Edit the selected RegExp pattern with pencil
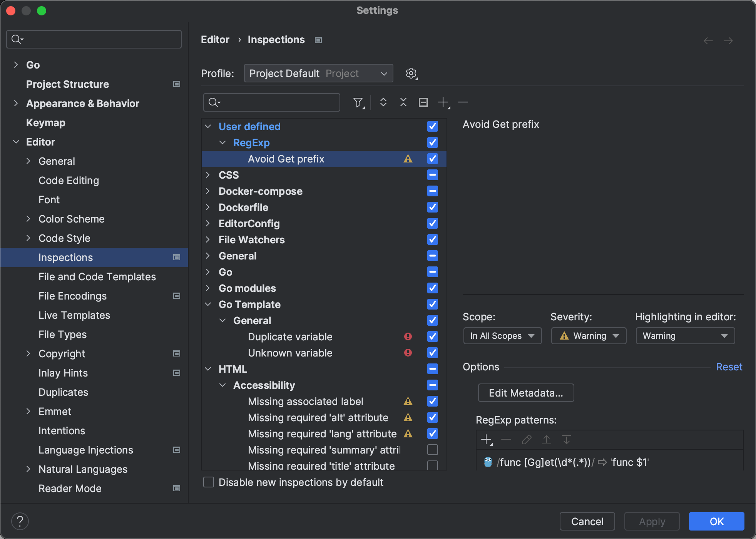This screenshot has height=539, width=756. pos(526,439)
